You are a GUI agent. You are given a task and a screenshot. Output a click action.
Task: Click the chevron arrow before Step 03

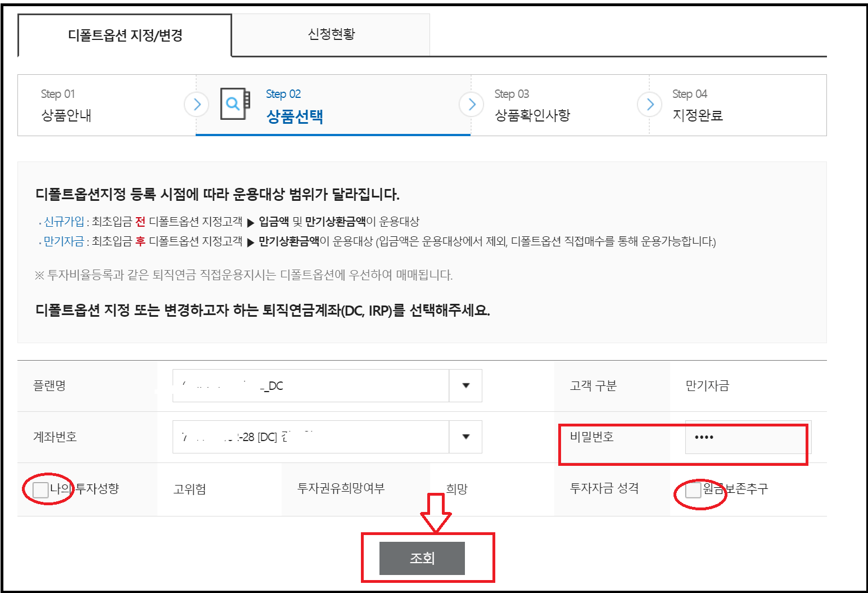[x=471, y=105]
